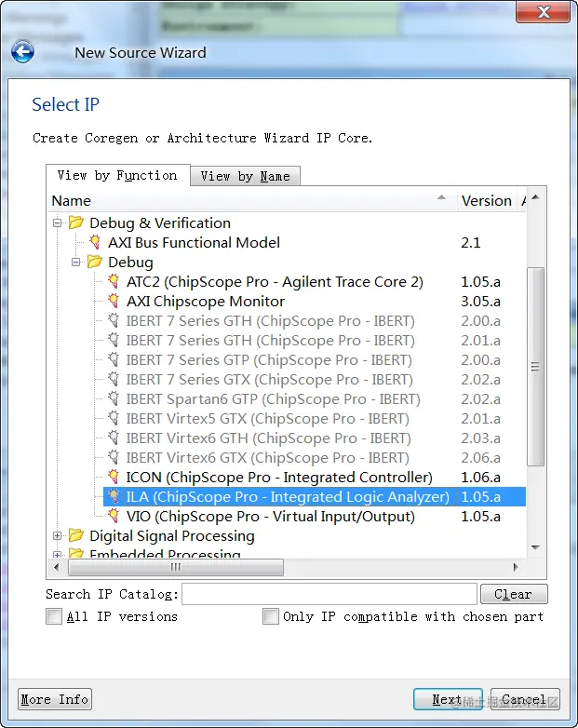The image size is (578, 728).
Task: Click the AXI Chipscope Monitor bulb icon
Action: [x=114, y=301]
